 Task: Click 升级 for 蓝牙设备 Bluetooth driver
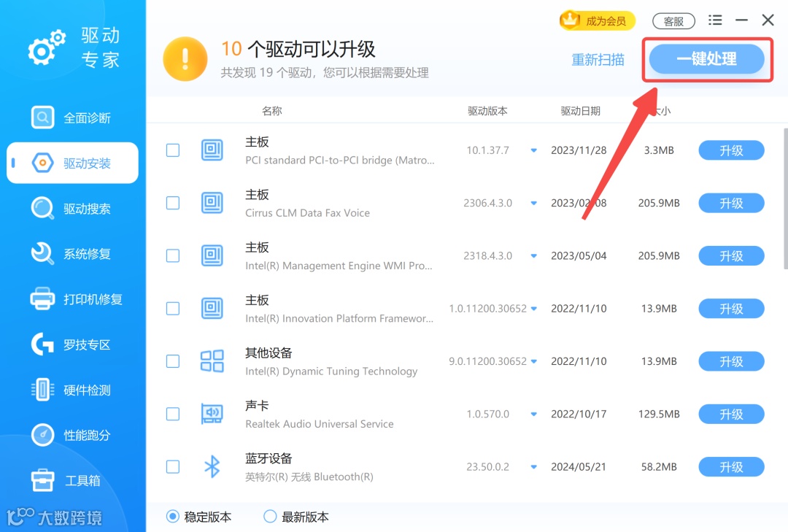(x=731, y=466)
